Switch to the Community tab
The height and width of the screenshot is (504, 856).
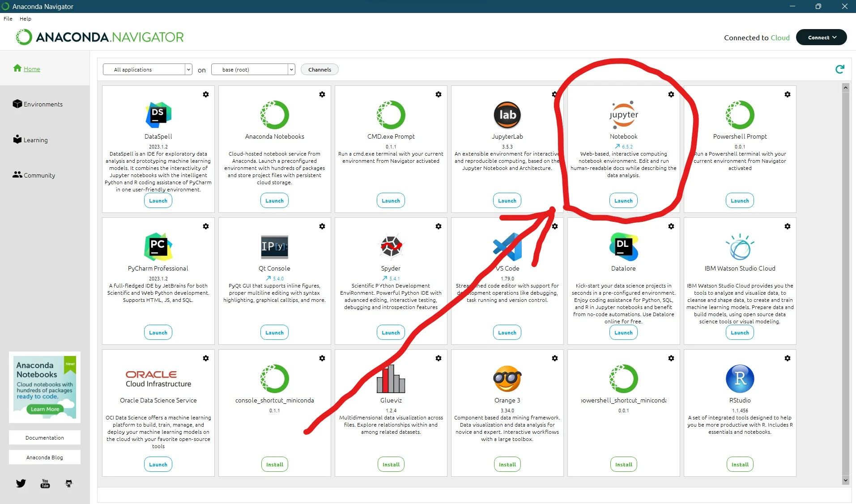point(34,175)
